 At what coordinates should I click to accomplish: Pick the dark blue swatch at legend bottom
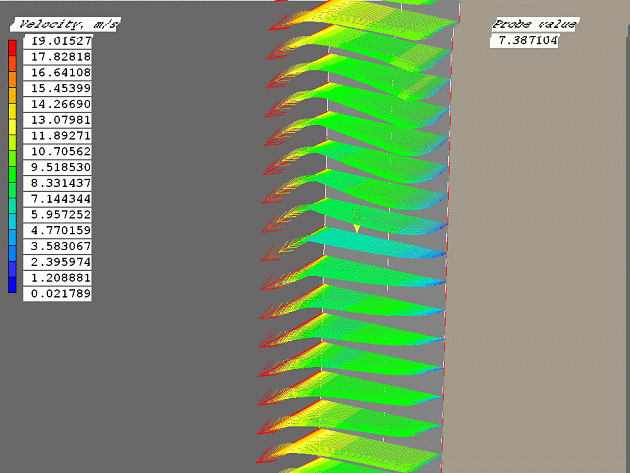coord(12,286)
